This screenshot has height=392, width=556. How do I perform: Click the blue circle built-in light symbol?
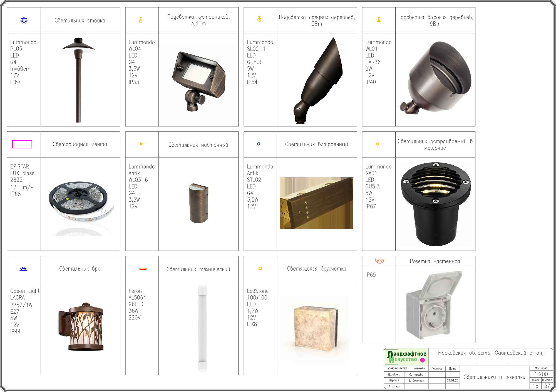coord(259,144)
